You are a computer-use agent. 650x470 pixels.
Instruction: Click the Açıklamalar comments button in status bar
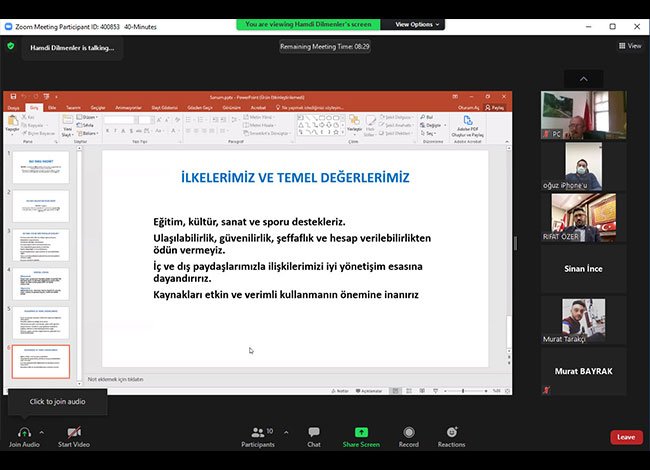369,391
